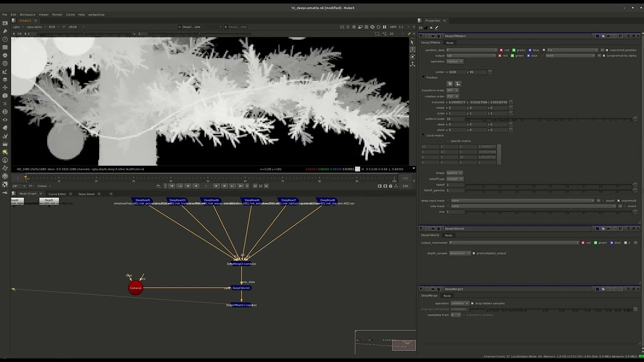Toggle drop hidden samples checkbox

pos(472,303)
